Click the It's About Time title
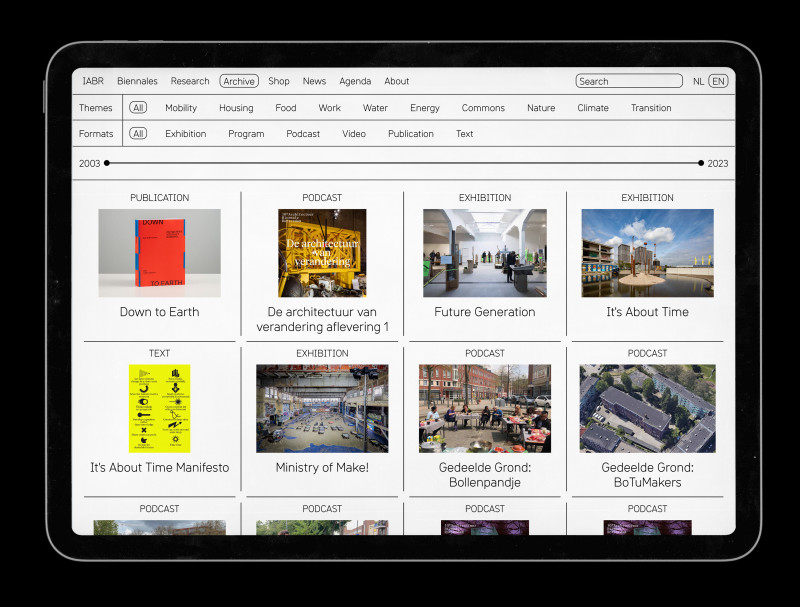The width and height of the screenshot is (800, 607). point(647,312)
